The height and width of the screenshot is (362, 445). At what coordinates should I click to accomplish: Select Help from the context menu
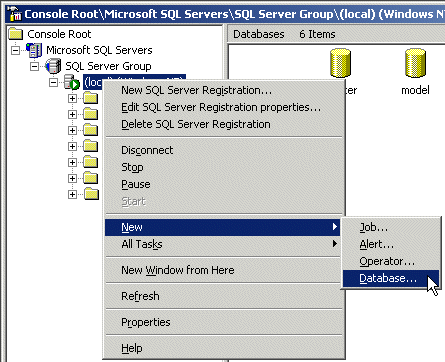223,348
